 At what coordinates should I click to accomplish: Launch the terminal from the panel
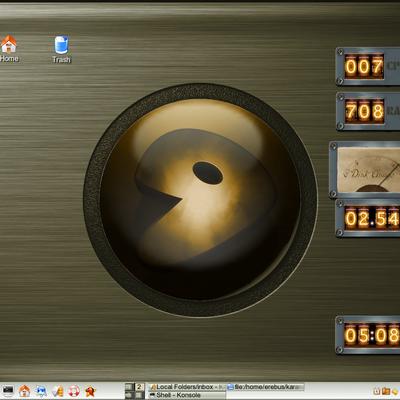click(8, 391)
